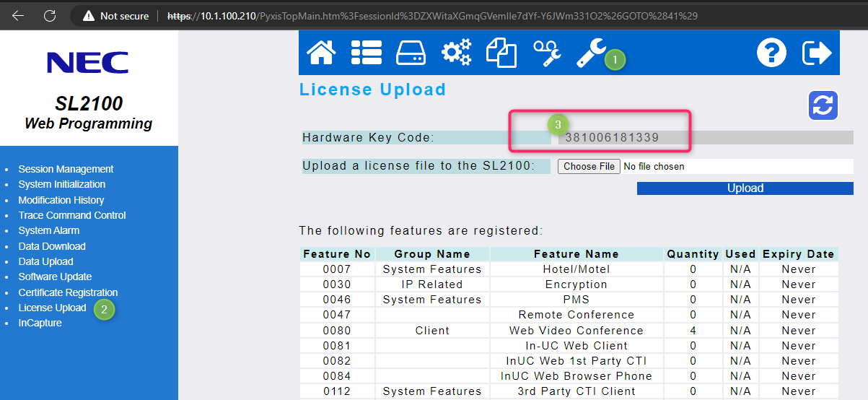Open System Alarm link

[49, 230]
